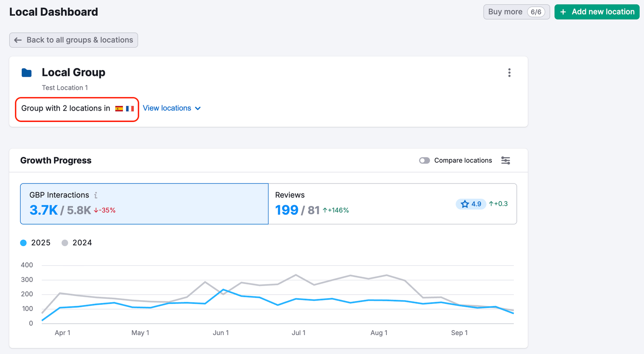Click the France flag icon

click(130, 109)
